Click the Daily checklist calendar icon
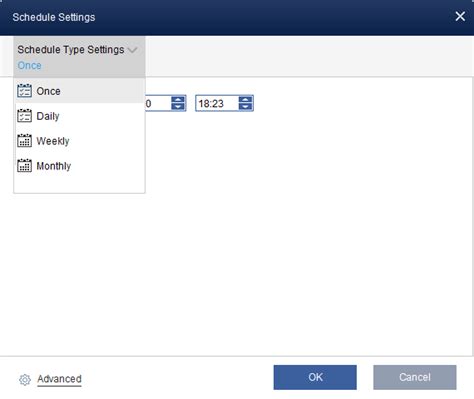 24,116
